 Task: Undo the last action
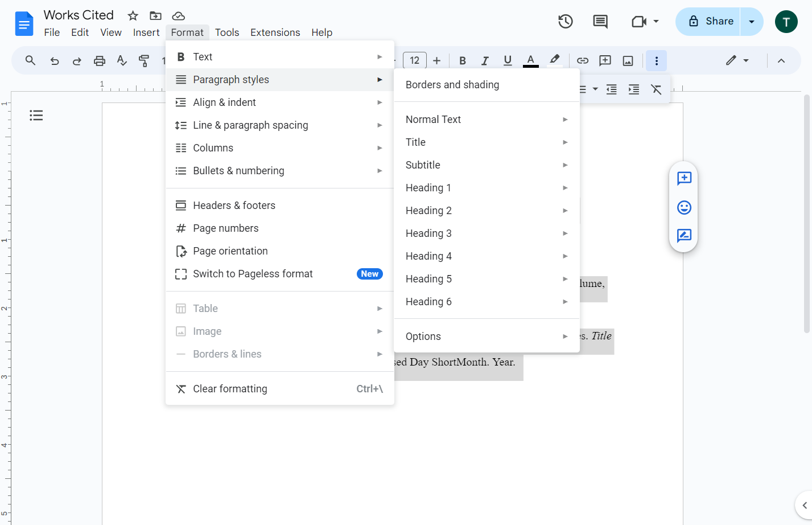[55, 60]
